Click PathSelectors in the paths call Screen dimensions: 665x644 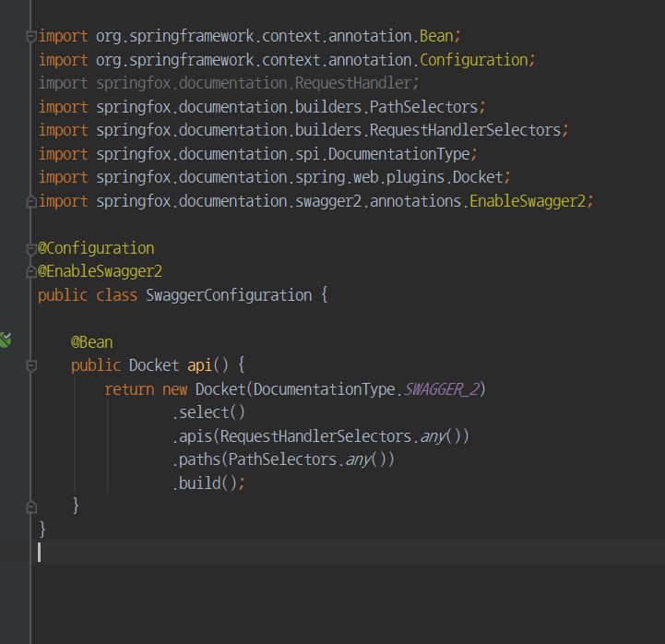[x=282, y=459]
